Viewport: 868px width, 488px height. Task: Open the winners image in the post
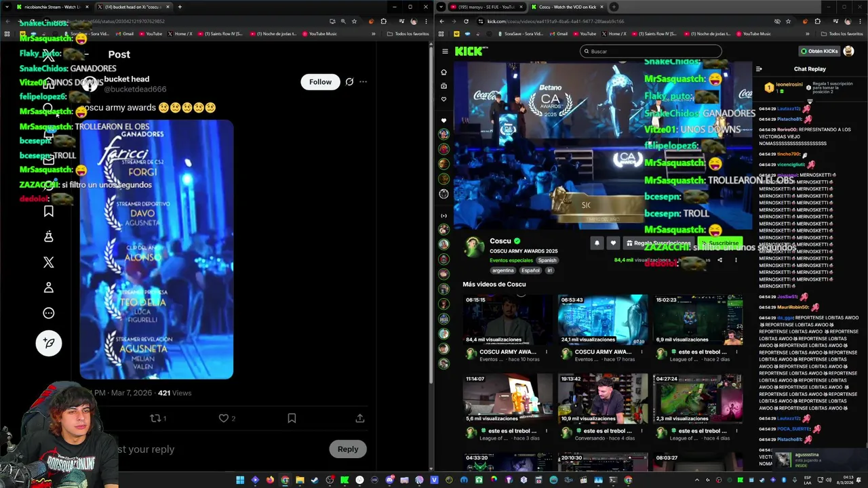coord(157,249)
